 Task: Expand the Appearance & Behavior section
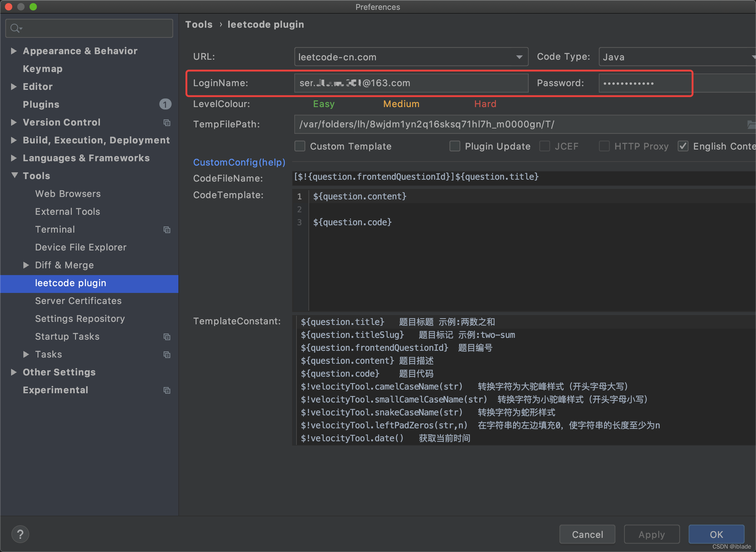click(14, 51)
